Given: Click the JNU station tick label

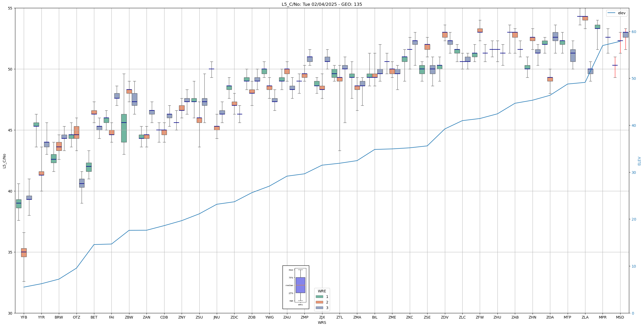Looking at the screenshot, I should click(217, 317).
